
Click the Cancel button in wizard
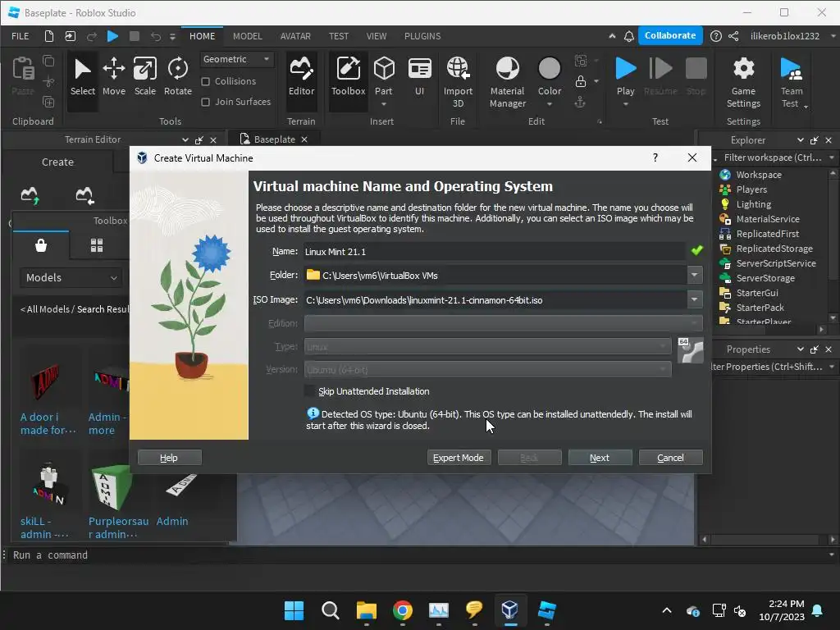[x=670, y=458]
